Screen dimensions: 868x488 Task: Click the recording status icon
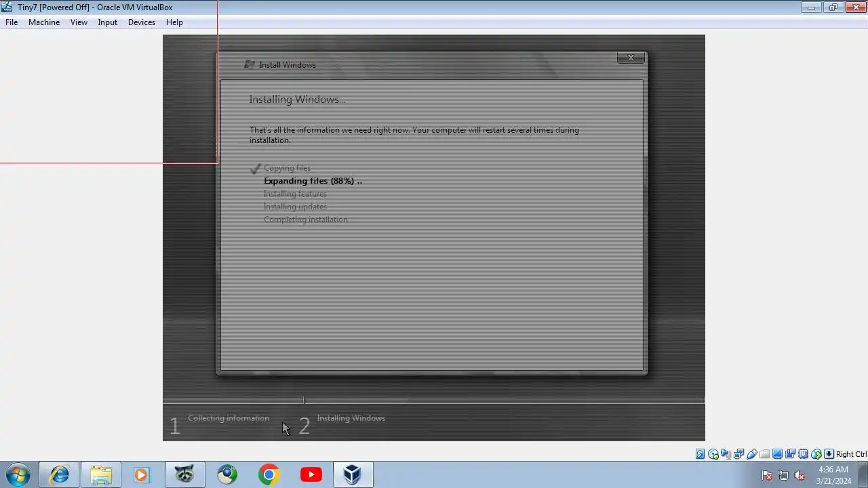791,454
